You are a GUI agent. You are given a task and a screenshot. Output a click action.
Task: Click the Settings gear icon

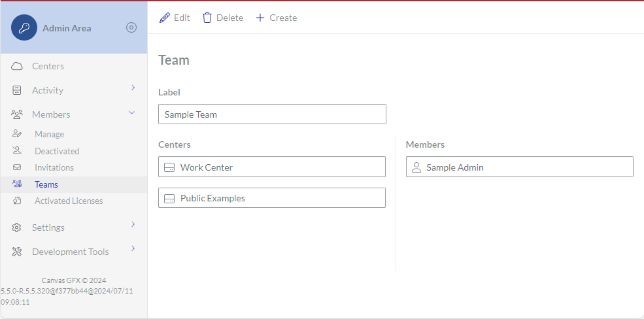click(17, 227)
